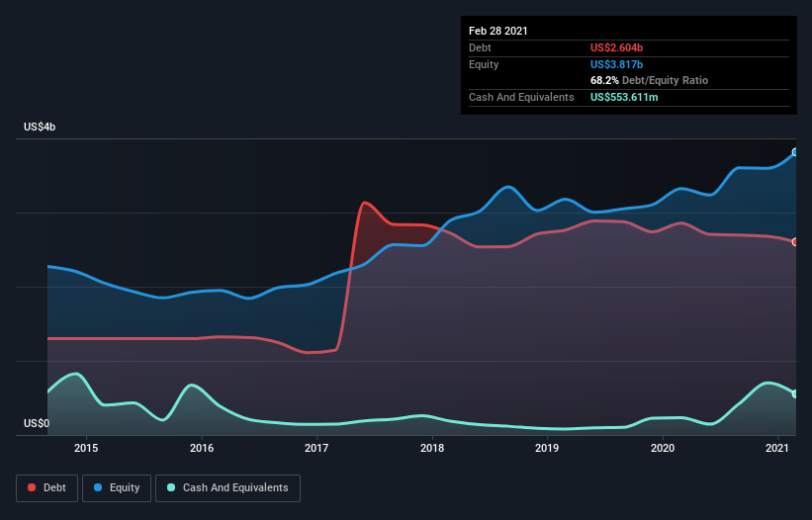The height and width of the screenshot is (520, 812).
Task: Click the 2017 x-axis label
Action: point(316,448)
